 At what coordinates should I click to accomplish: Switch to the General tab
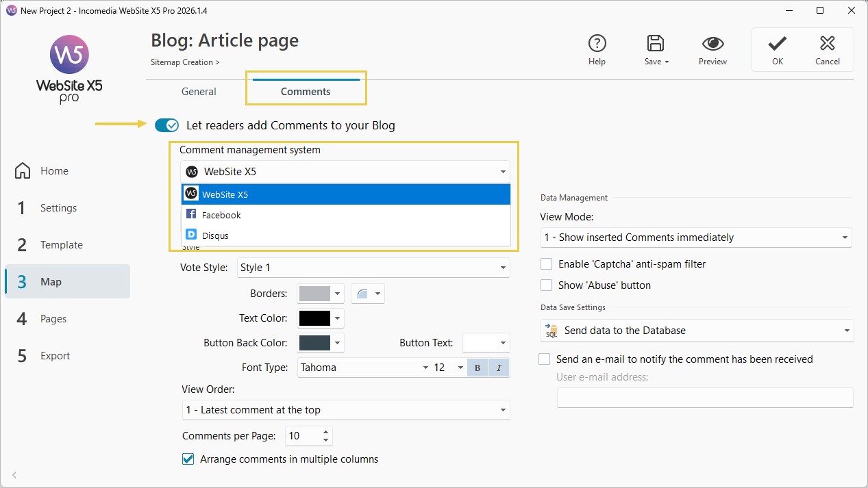199,92
